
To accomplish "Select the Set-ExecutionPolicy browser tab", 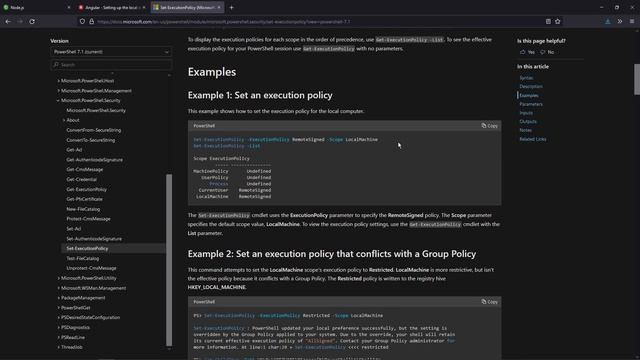I will click(188, 7).
